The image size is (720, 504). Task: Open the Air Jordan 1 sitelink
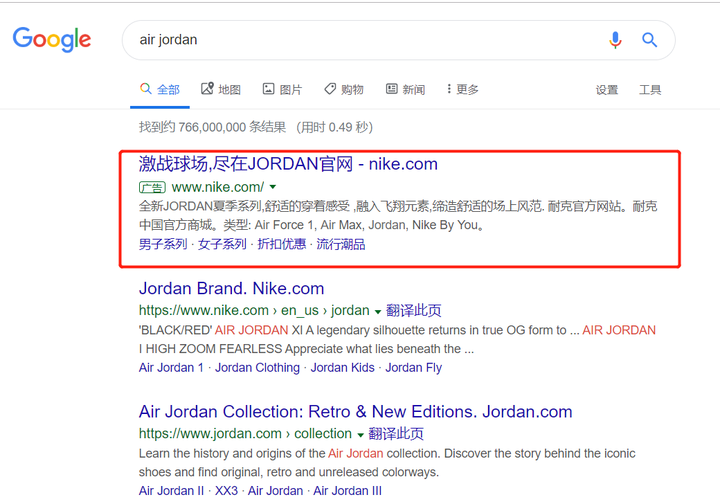click(171, 368)
